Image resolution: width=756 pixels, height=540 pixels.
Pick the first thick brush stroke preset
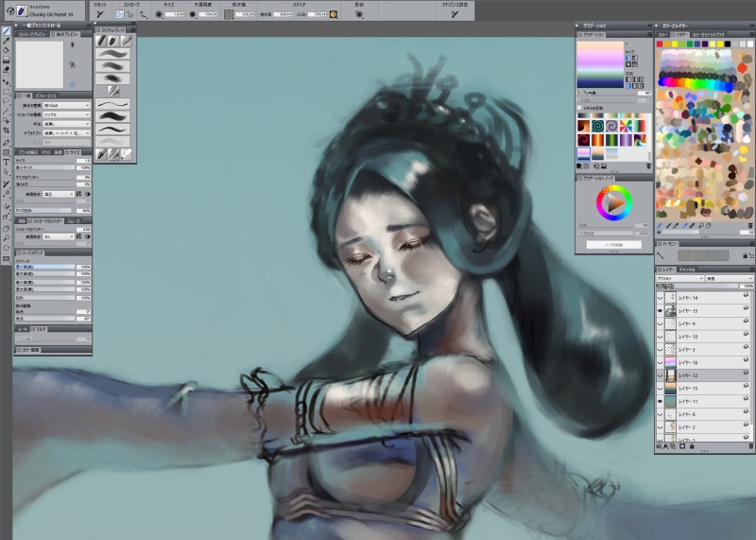[112, 54]
